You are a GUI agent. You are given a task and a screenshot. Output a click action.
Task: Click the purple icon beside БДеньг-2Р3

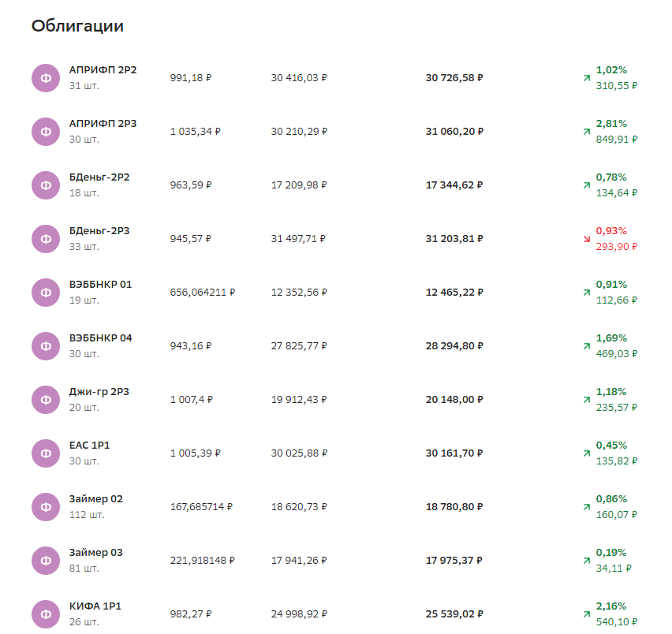coord(46,238)
